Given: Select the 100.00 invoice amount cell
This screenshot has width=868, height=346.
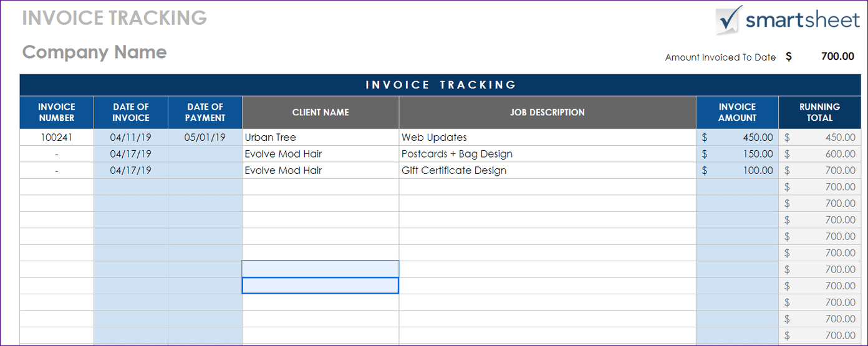Looking at the screenshot, I should pos(737,170).
